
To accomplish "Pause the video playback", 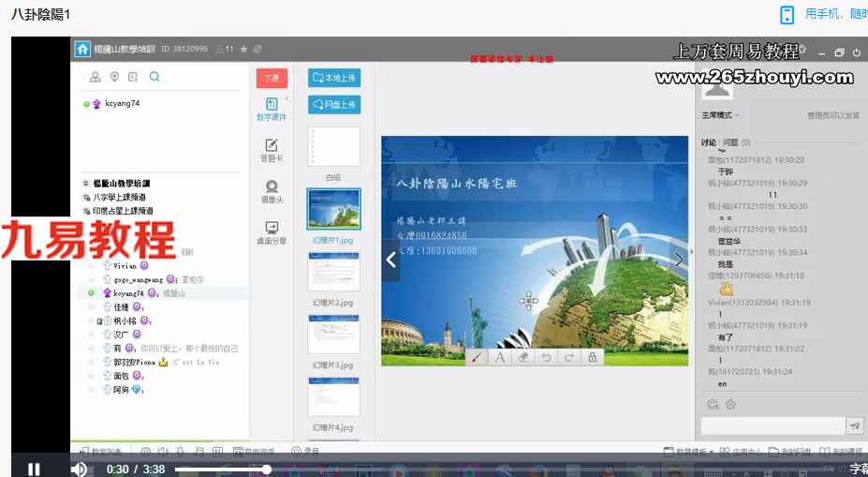I will click(x=34, y=470).
